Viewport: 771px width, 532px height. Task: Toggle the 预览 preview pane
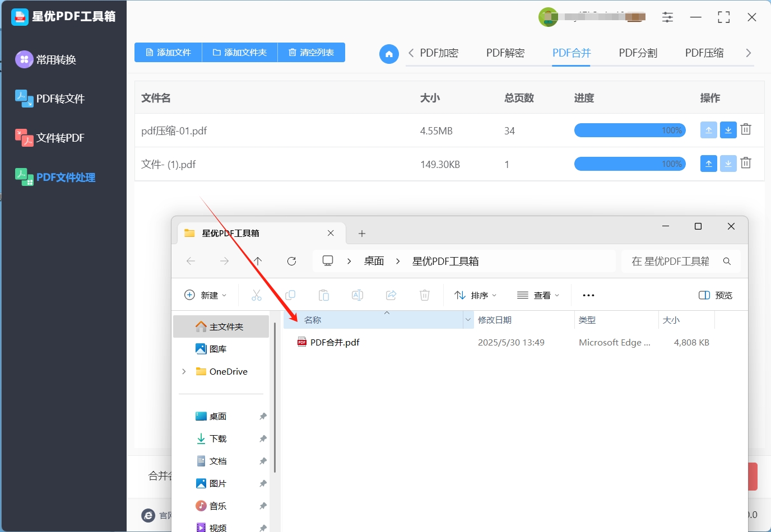pyautogui.click(x=716, y=295)
